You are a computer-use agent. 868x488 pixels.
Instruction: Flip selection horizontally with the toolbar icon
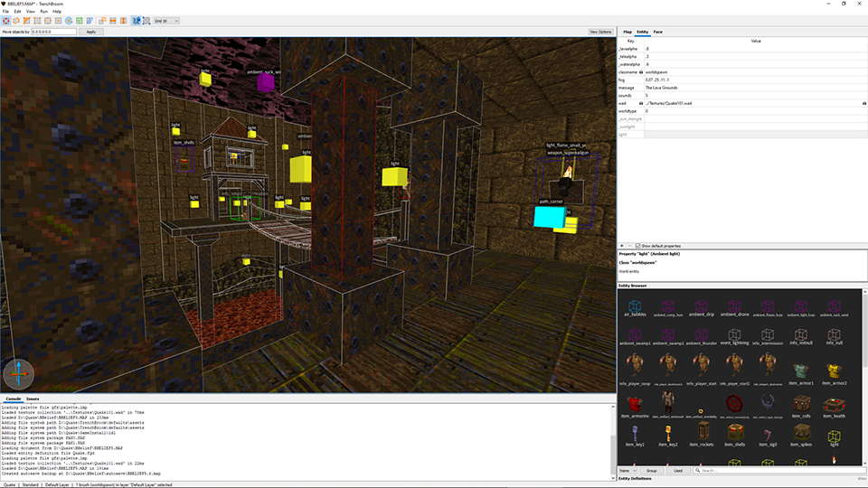113,21
